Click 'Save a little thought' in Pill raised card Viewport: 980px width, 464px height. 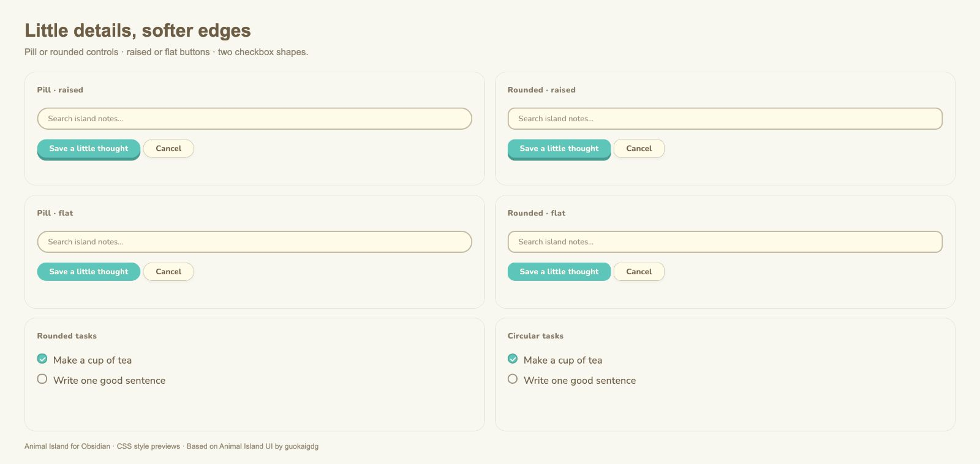pos(89,149)
